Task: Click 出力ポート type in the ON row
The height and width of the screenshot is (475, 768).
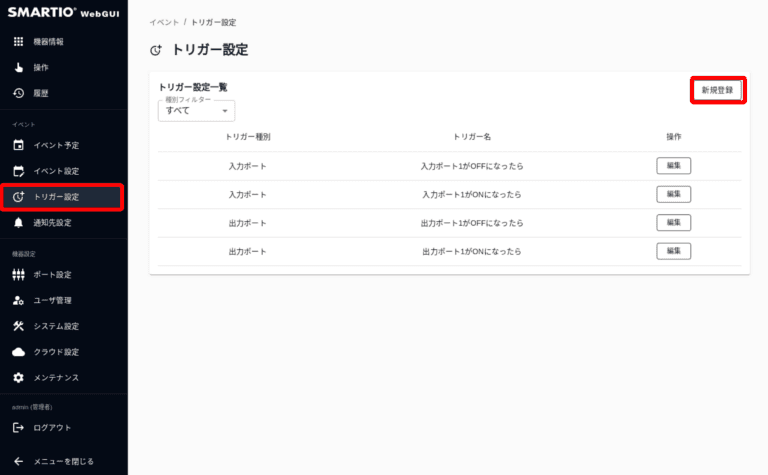Action: click(247, 252)
